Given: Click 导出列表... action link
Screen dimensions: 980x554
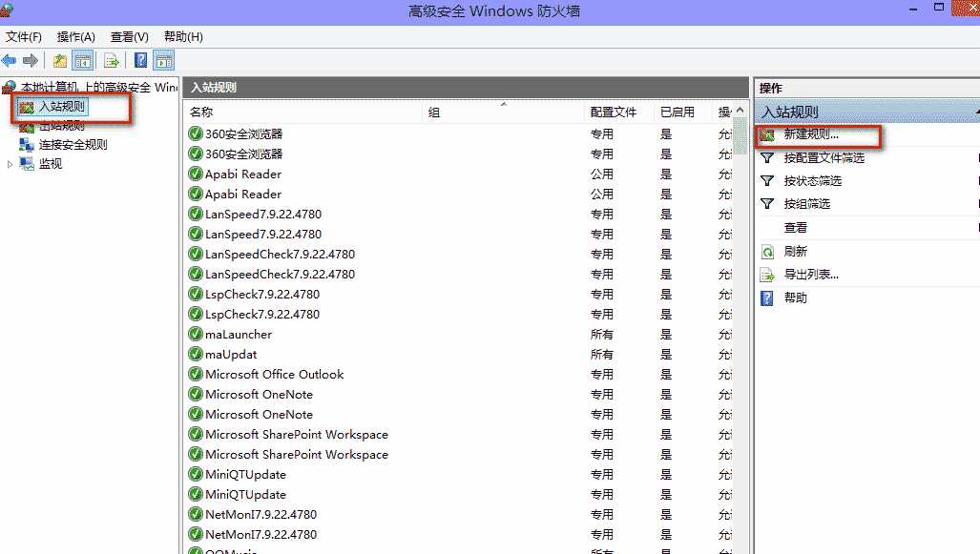Looking at the screenshot, I should tap(811, 275).
